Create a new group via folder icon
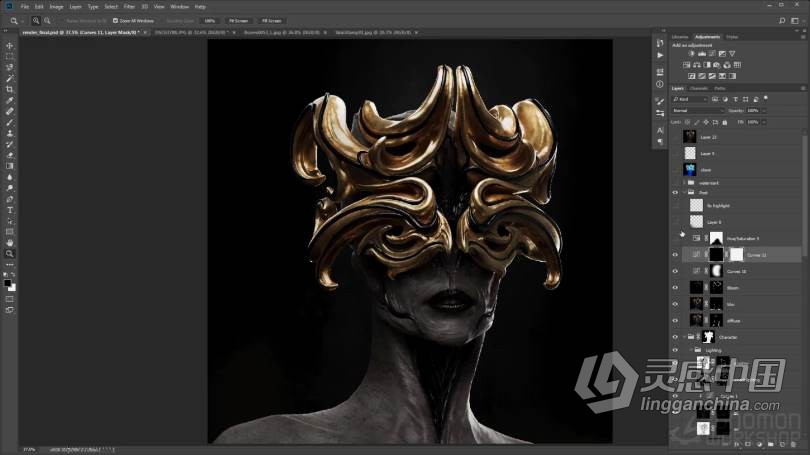This screenshot has width=810, height=455. coord(771,444)
